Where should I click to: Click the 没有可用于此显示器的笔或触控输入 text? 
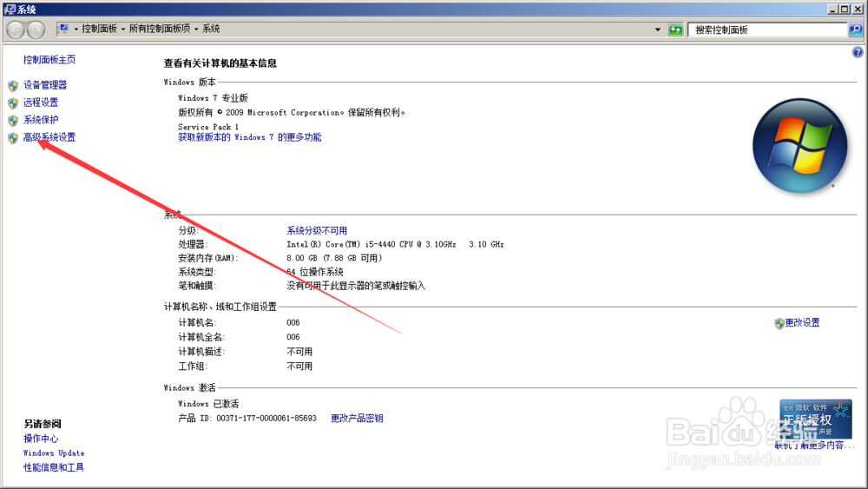point(356,286)
